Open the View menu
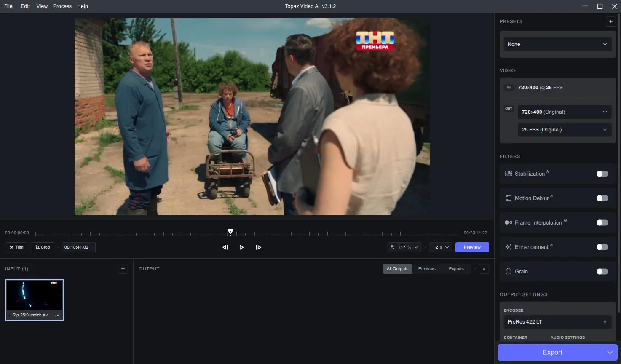This screenshot has height=364, width=621. point(42,6)
